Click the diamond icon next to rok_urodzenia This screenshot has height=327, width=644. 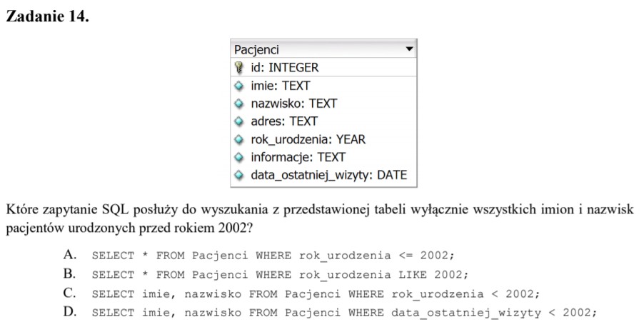tap(239, 139)
